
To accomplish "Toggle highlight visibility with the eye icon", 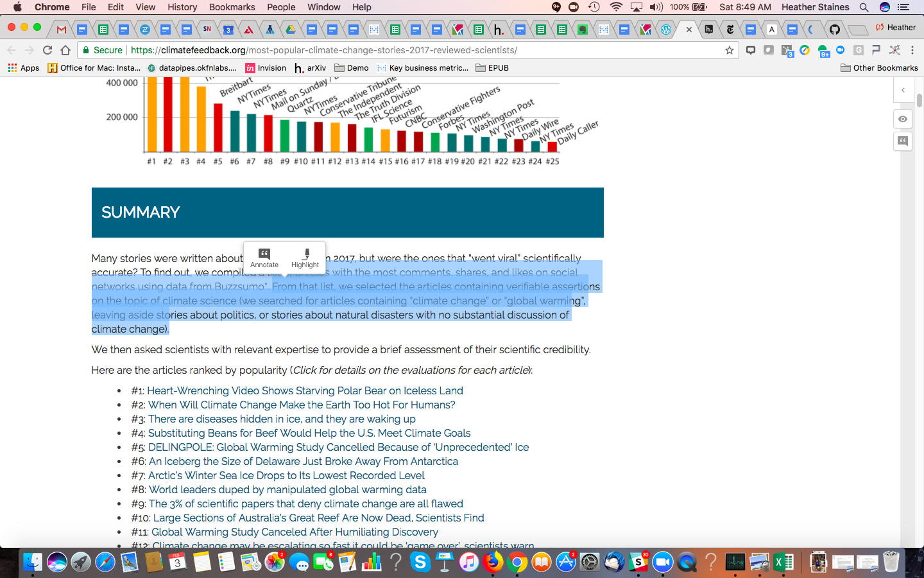I will (903, 119).
